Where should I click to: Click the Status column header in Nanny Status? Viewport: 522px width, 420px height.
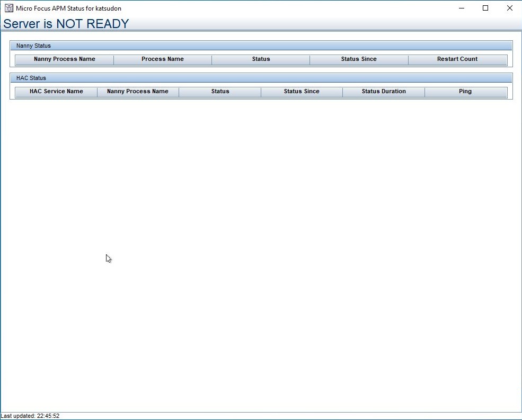click(x=260, y=59)
